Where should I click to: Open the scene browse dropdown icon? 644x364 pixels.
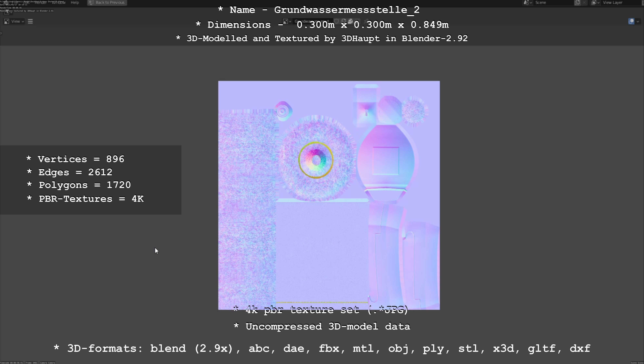click(527, 2)
